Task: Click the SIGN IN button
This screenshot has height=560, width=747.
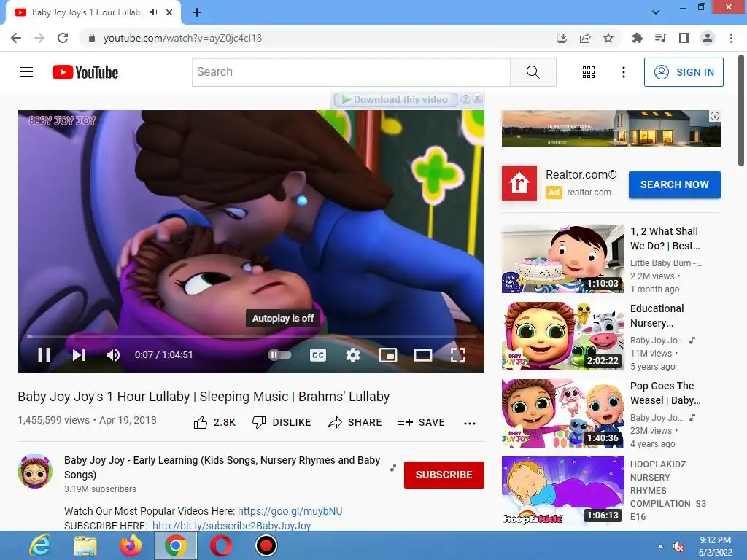Action: [x=684, y=72]
